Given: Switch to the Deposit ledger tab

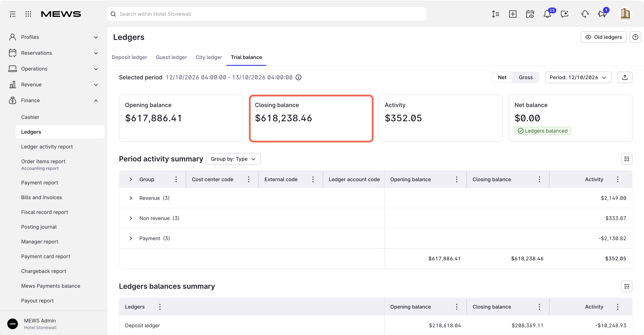Looking at the screenshot, I should pos(129,57).
